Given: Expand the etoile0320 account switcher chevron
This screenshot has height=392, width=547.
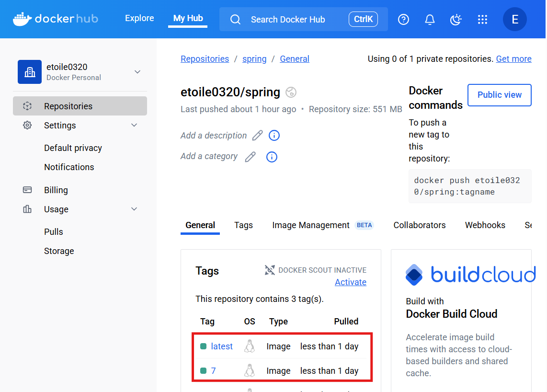Looking at the screenshot, I should point(137,72).
